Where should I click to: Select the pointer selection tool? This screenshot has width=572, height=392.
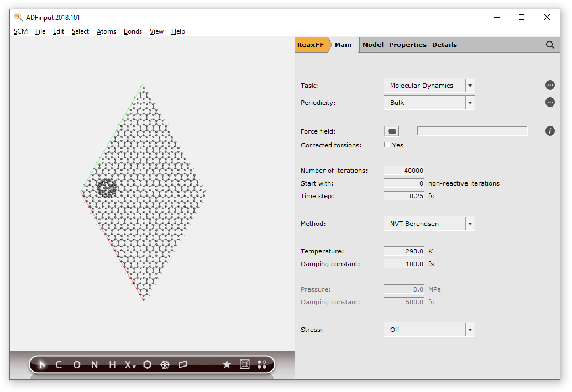tap(42, 365)
